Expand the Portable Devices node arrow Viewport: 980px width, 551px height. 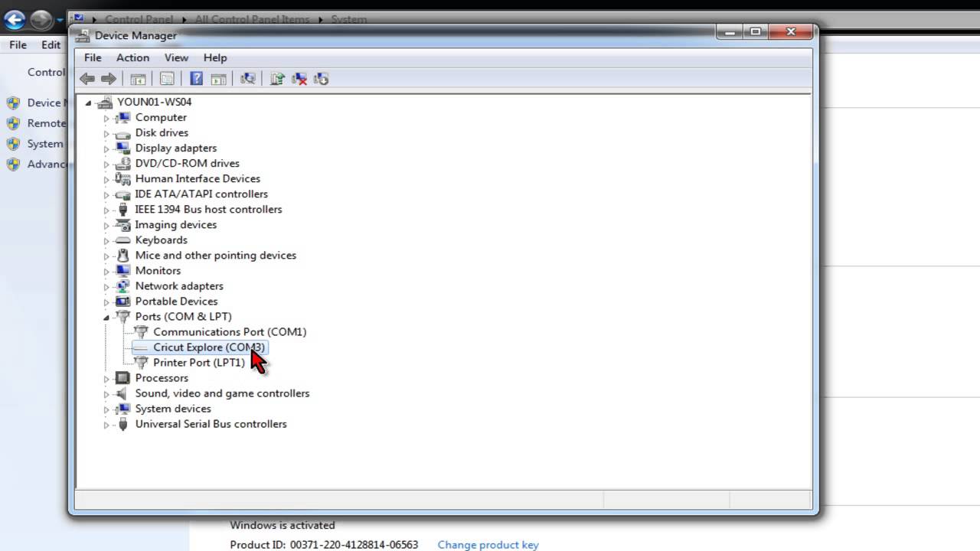point(107,302)
